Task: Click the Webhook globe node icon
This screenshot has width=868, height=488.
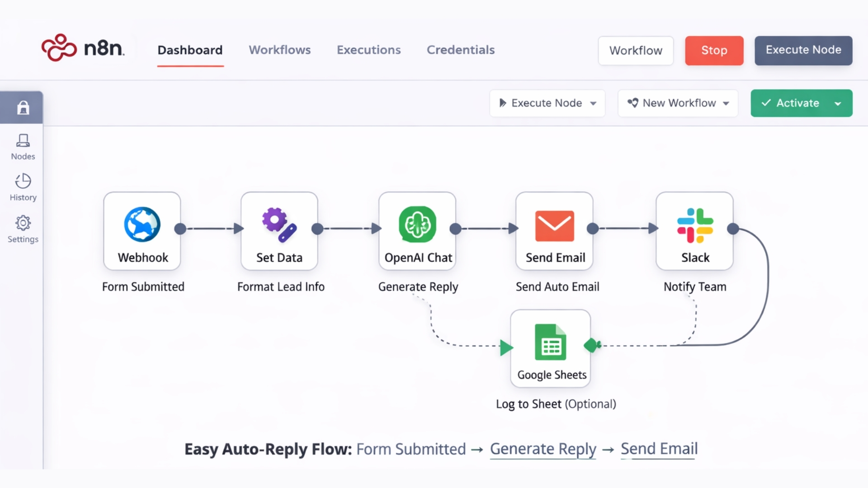Action: (142, 225)
